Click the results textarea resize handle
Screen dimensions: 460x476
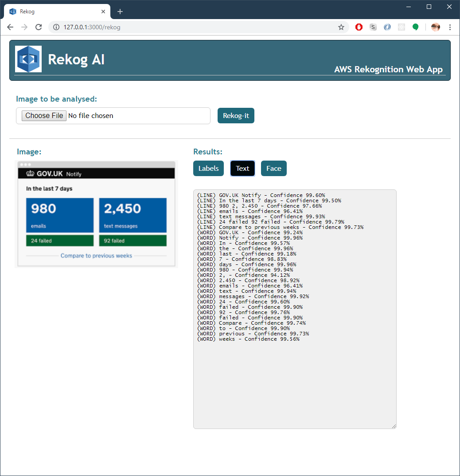tap(394, 426)
